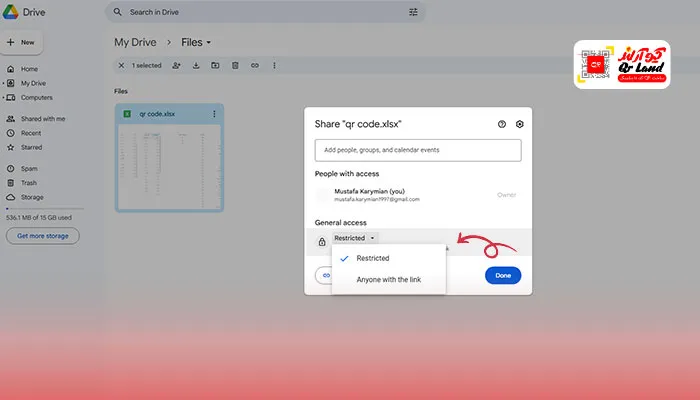Click the move to folder icon
The image size is (700, 400).
(215, 65)
